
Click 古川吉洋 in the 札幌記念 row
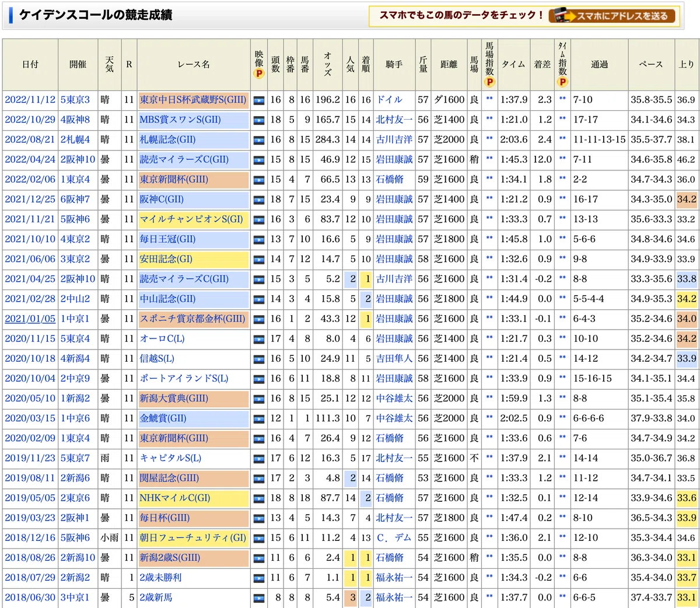tap(394, 139)
